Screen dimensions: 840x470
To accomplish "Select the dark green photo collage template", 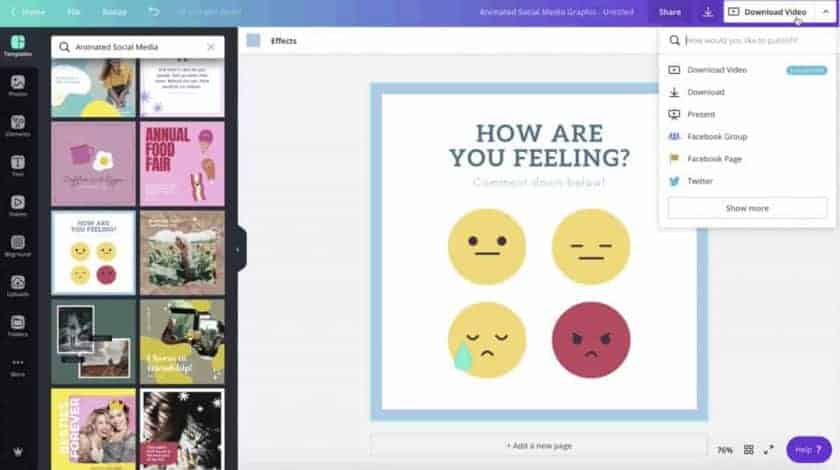I will point(93,341).
